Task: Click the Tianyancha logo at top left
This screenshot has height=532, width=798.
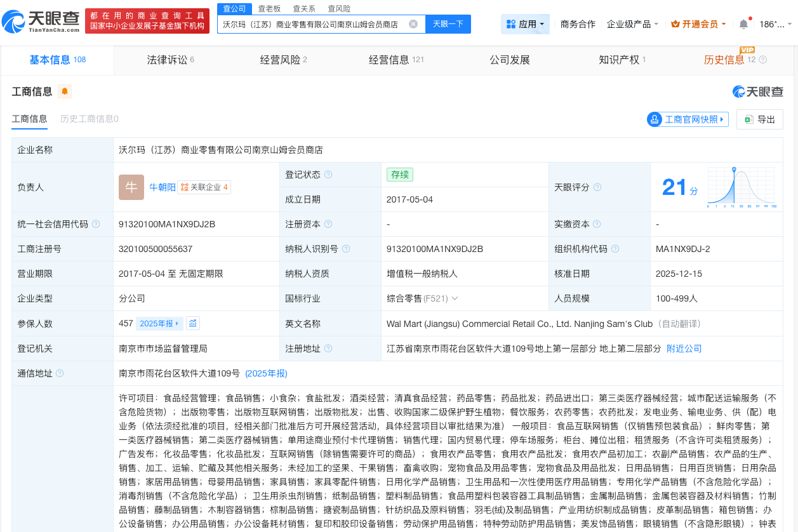Action: [41, 21]
